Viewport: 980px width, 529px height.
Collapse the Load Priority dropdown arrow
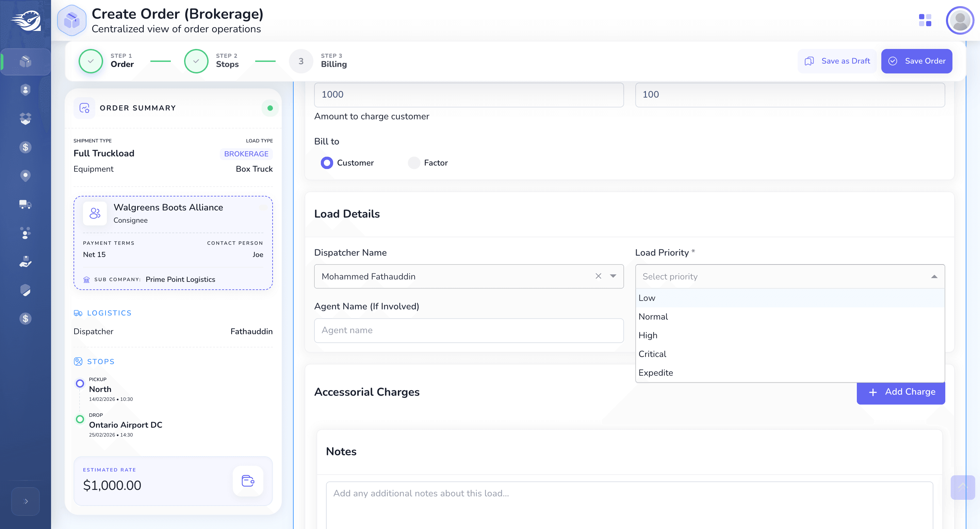[934, 276]
